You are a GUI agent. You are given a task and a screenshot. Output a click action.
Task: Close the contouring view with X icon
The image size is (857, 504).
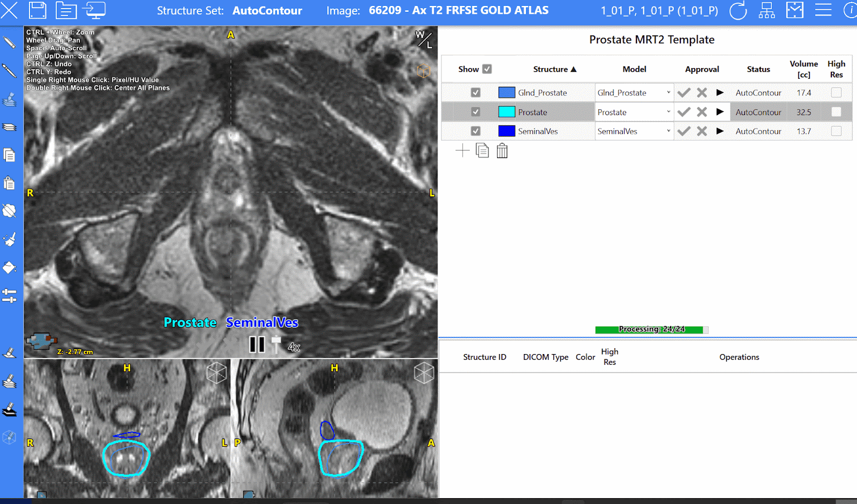[9, 10]
